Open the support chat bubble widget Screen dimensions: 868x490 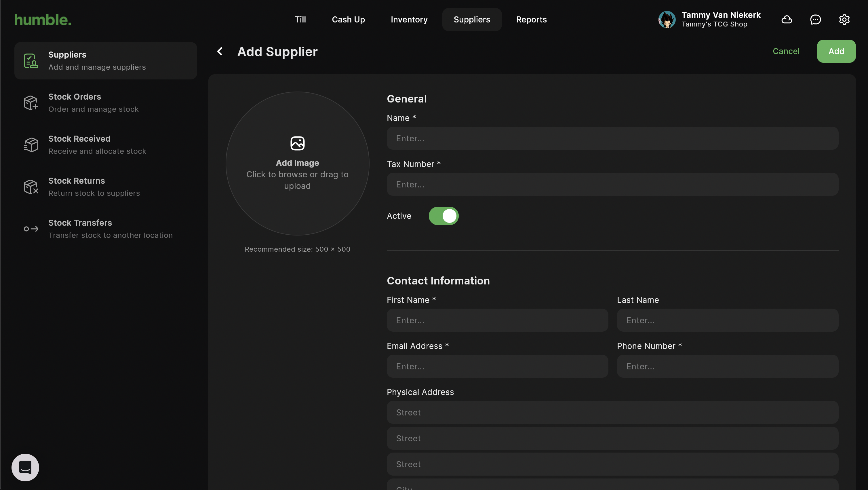25,467
